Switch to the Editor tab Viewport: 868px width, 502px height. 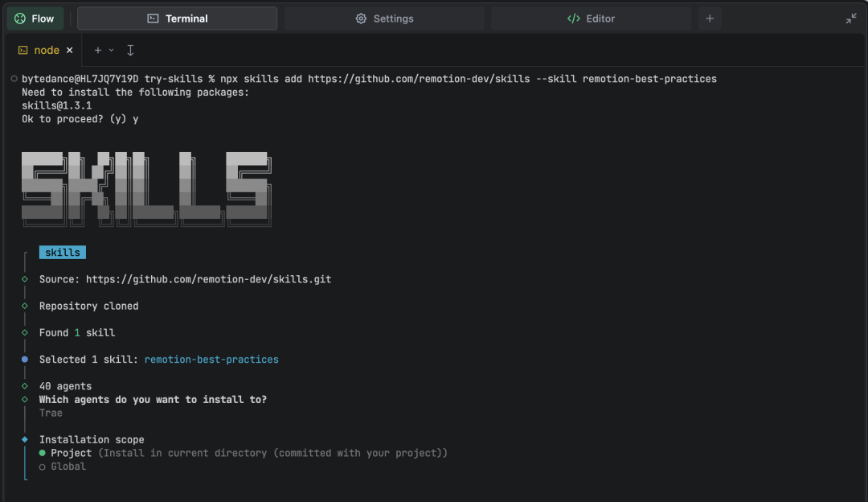pyautogui.click(x=591, y=19)
